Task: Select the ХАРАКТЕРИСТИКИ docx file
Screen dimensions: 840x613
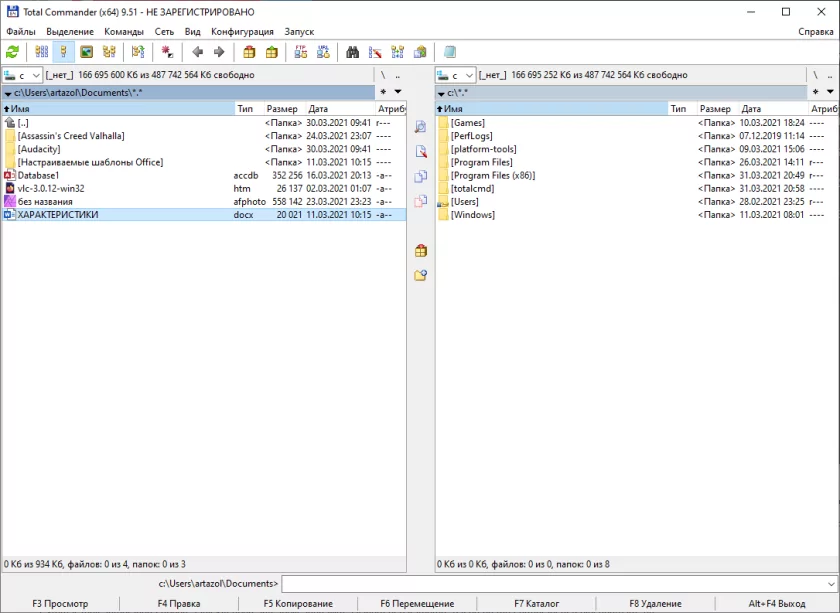Action: [x=204, y=215]
